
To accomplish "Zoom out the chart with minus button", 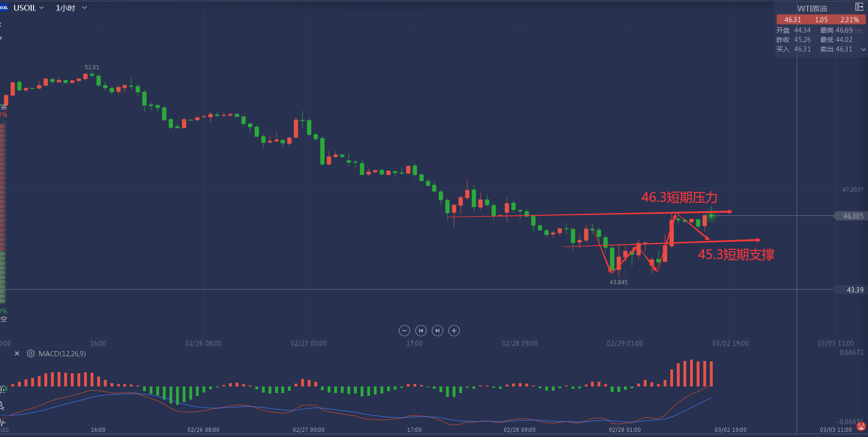I will pyautogui.click(x=405, y=331).
